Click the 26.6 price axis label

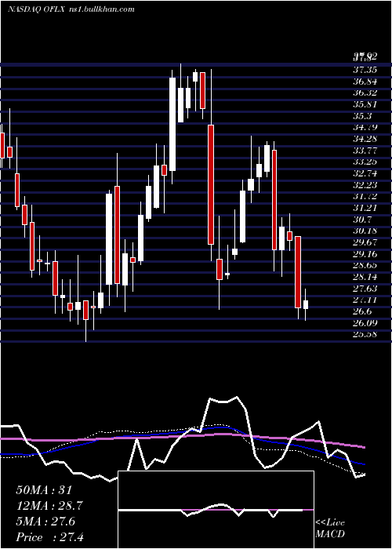pyautogui.click(x=362, y=311)
